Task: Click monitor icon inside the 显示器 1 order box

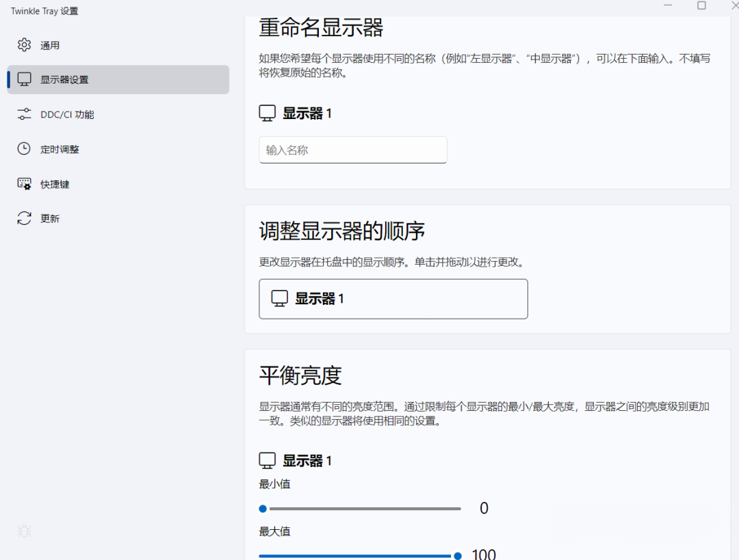Action: coord(279,298)
